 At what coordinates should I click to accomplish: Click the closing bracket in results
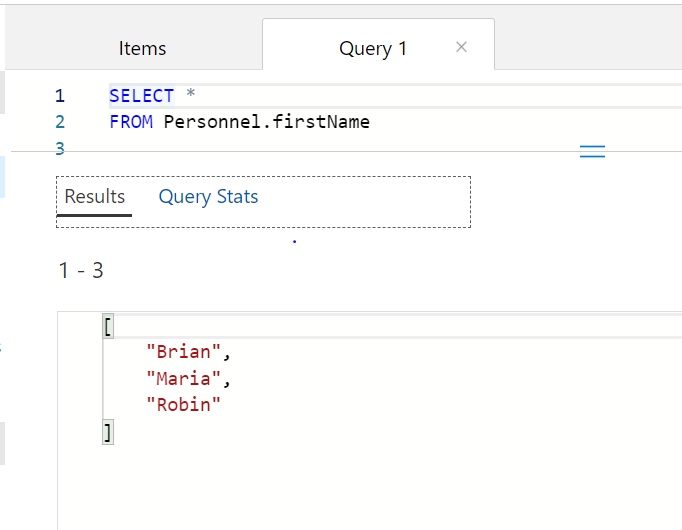108,431
